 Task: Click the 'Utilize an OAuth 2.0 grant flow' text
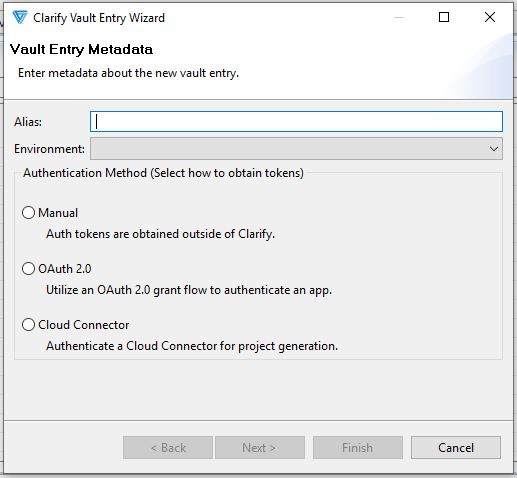tap(189, 290)
